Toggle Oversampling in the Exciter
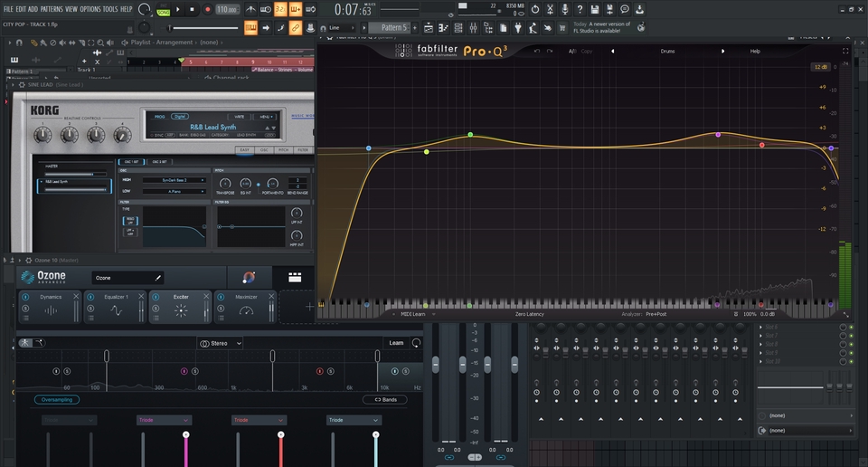 pos(57,399)
